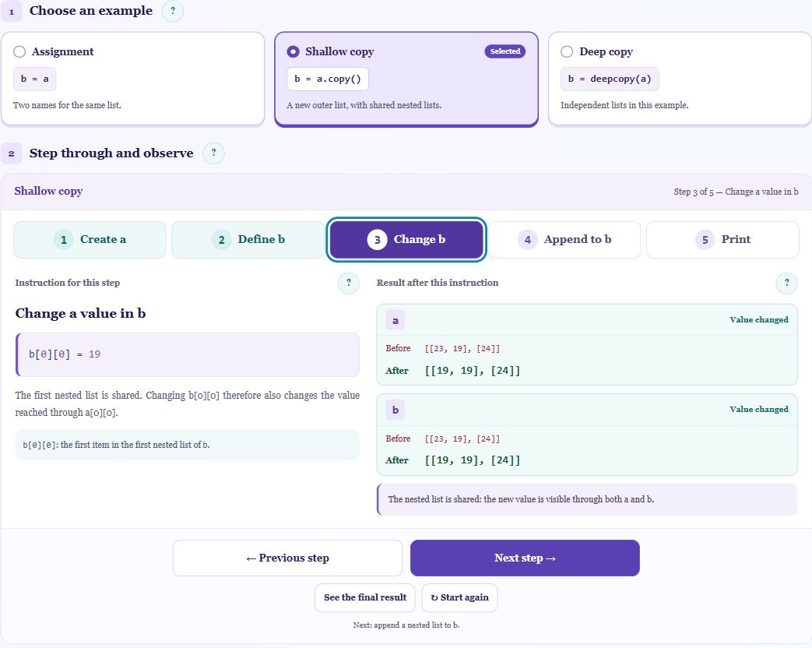Select the Shallow copy radio option

click(x=293, y=52)
